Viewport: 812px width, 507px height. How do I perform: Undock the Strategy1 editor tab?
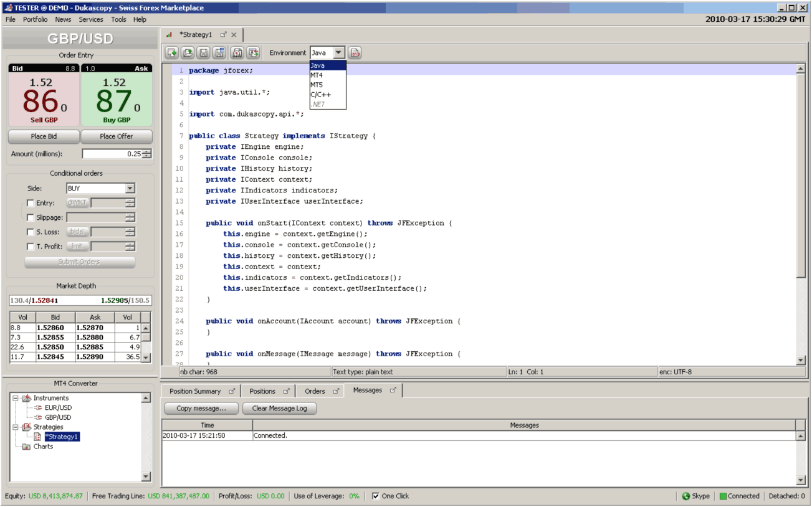(224, 35)
